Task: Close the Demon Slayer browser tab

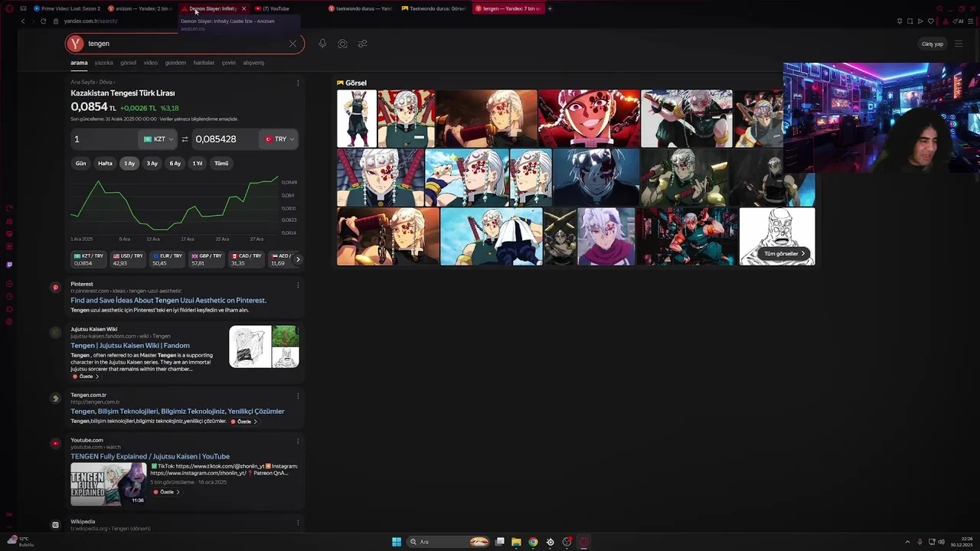Action: coord(243,8)
